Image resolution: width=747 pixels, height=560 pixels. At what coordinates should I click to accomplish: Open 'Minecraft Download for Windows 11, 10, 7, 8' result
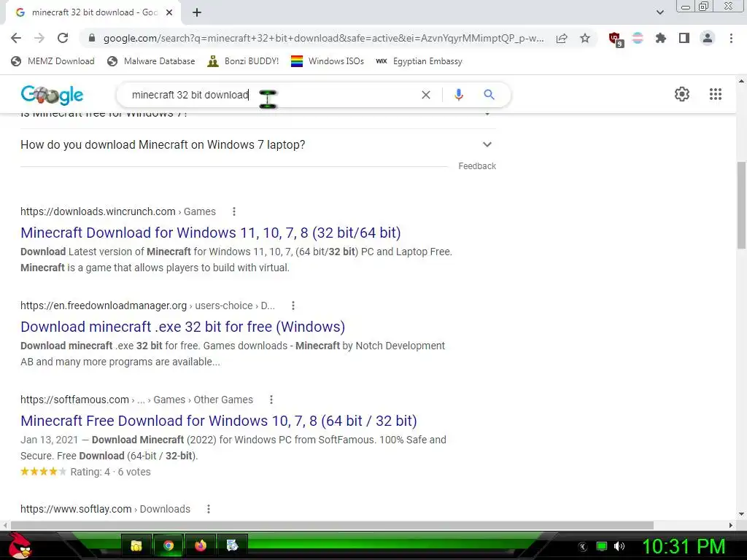211,233
